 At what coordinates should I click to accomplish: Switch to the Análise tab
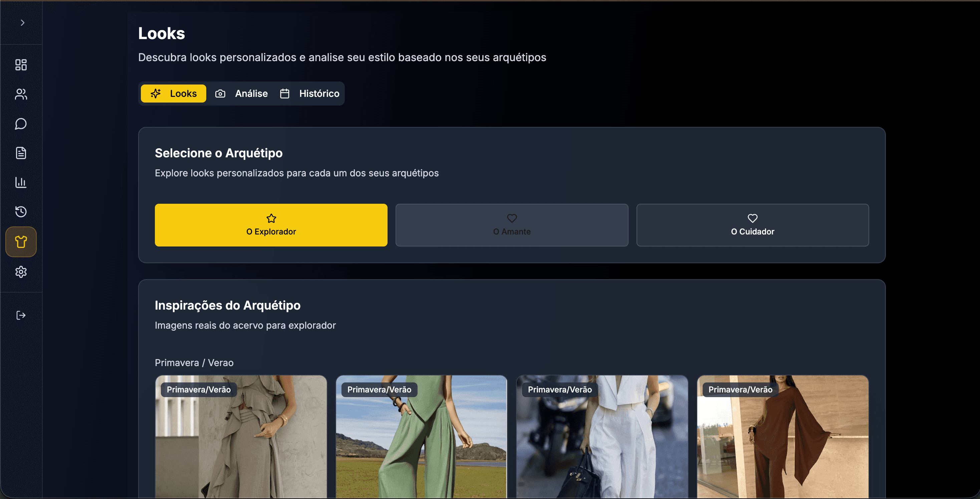click(x=242, y=94)
